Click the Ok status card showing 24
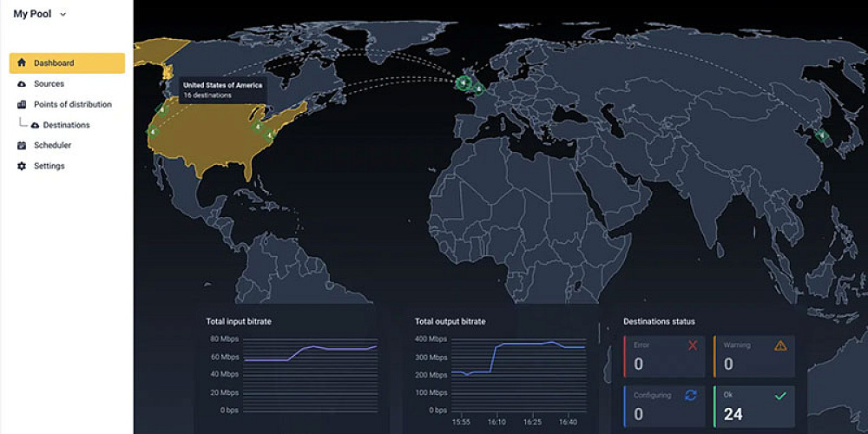The height and width of the screenshot is (434, 868). (753, 406)
